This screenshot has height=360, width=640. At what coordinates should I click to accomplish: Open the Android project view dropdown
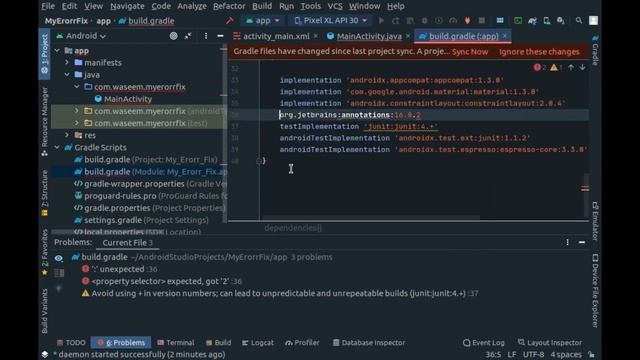pos(81,36)
